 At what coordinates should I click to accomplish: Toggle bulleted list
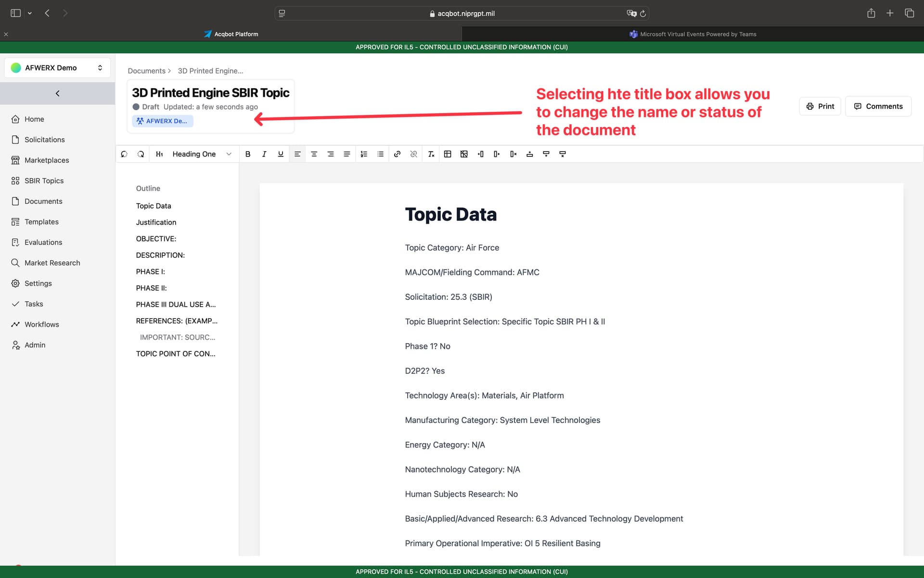(x=380, y=154)
